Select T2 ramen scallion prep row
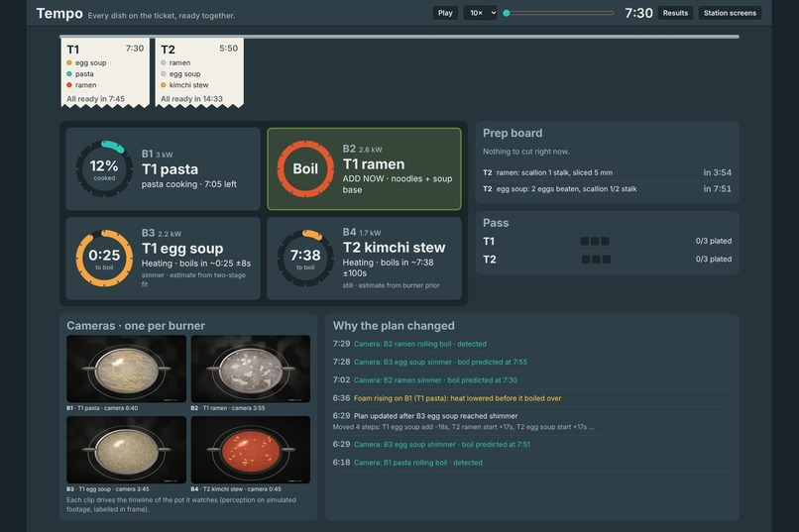Viewport: 799px width, 532px height. coord(607,172)
